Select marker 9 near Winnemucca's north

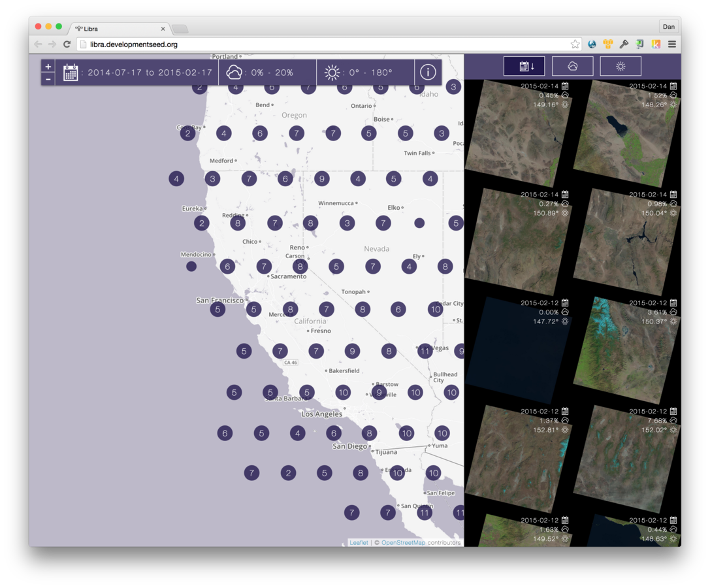321,178
